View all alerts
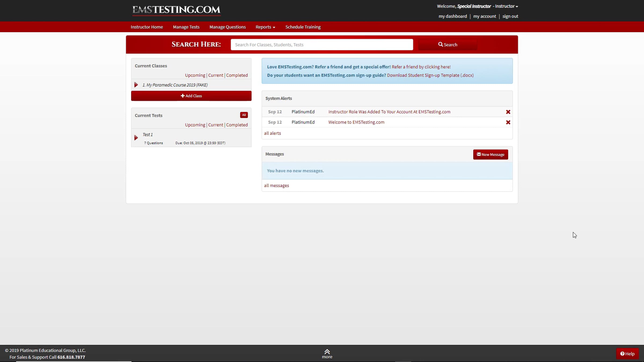 click(x=272, y=133)
